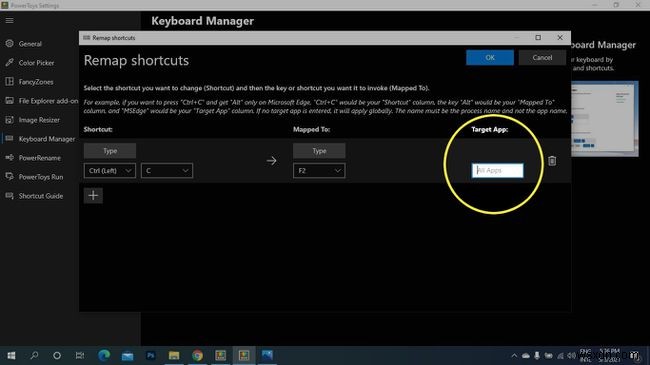Select General in the sidebar
The image size is (650, 365).
30,44
